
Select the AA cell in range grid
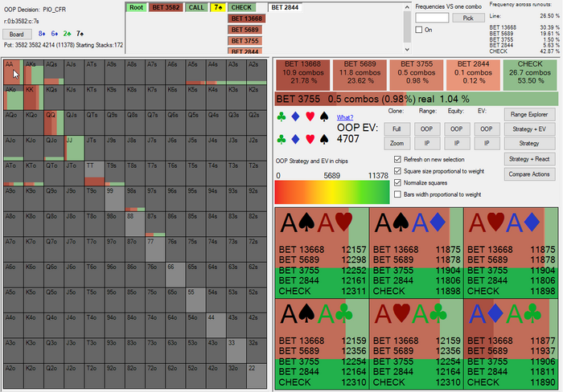tap(14, 72)
